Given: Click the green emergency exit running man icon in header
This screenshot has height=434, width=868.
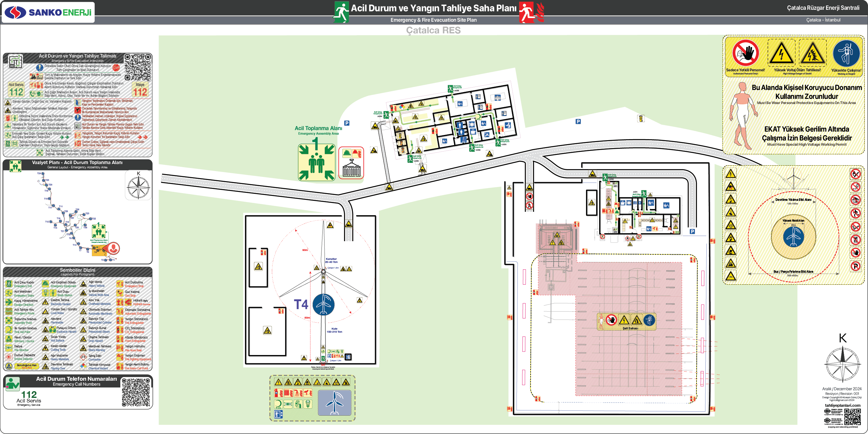Looking at the screenshot, I should pos(341,12).
